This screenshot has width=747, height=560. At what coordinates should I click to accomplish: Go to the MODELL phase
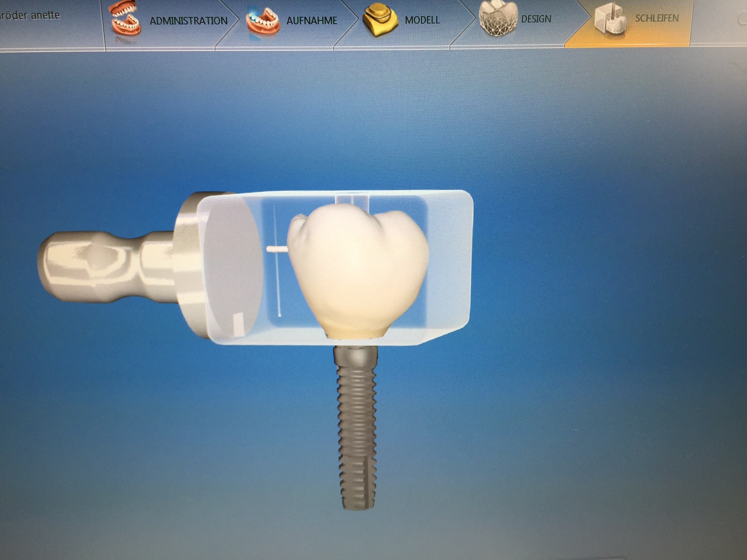[x=422, y=20]
